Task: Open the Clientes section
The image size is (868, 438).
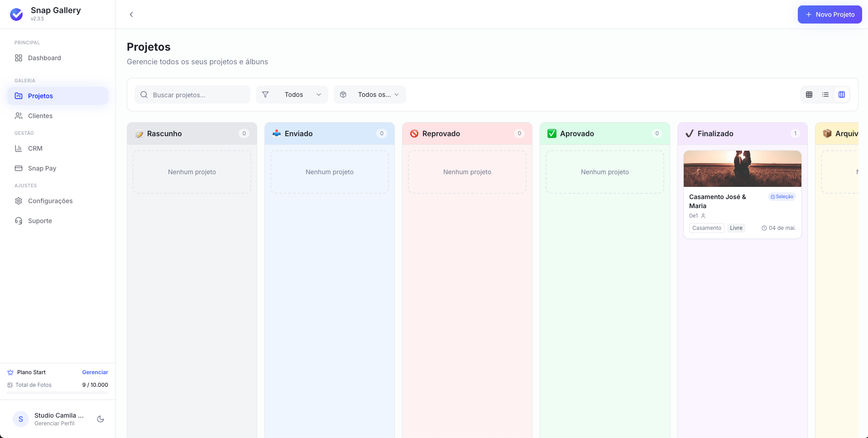Action: click(58, 116)
